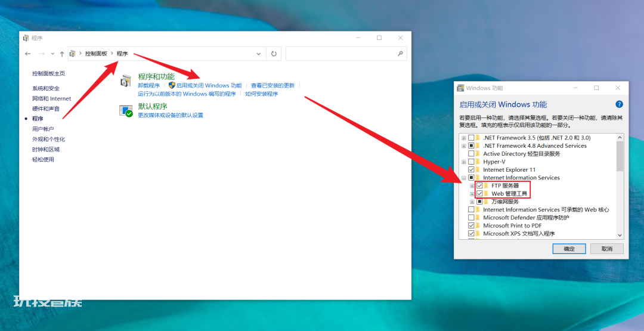
Task: Open 时钟和区域 category
Action: click(x=46, y=150)
